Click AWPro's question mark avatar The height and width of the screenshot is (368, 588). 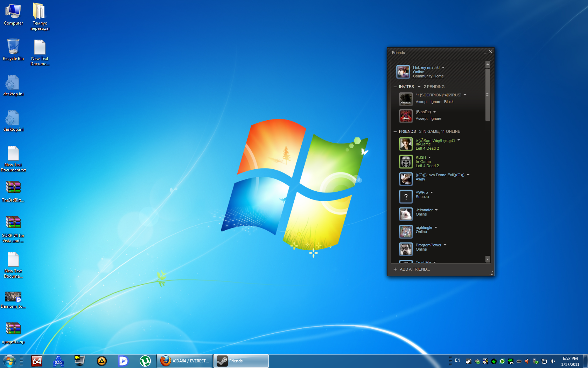(x=406, y=197)
